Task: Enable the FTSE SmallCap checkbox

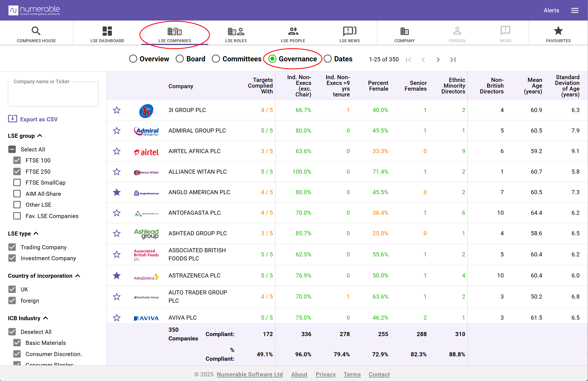Action: click(x=17, y=182)
